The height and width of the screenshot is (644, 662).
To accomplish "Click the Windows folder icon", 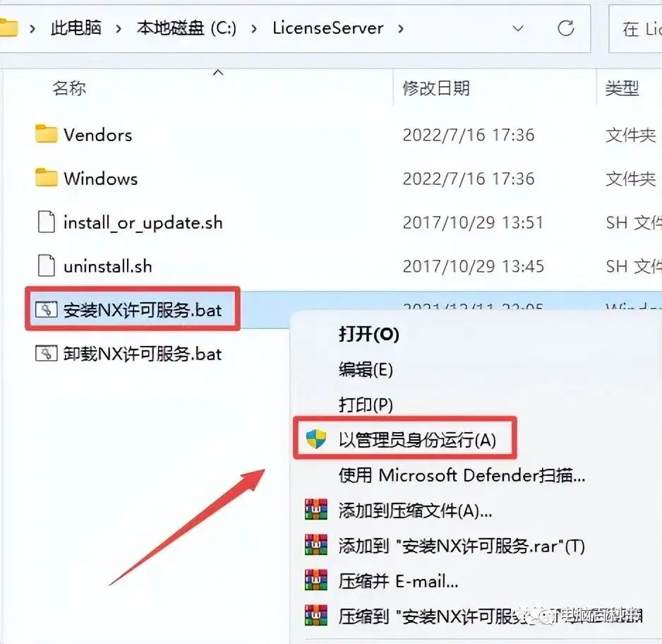I will (x=46, y=177).
